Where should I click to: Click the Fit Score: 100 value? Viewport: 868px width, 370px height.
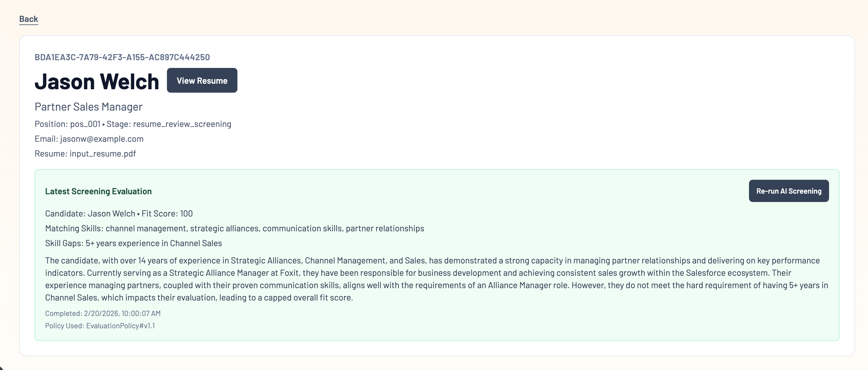pos(167,214)
